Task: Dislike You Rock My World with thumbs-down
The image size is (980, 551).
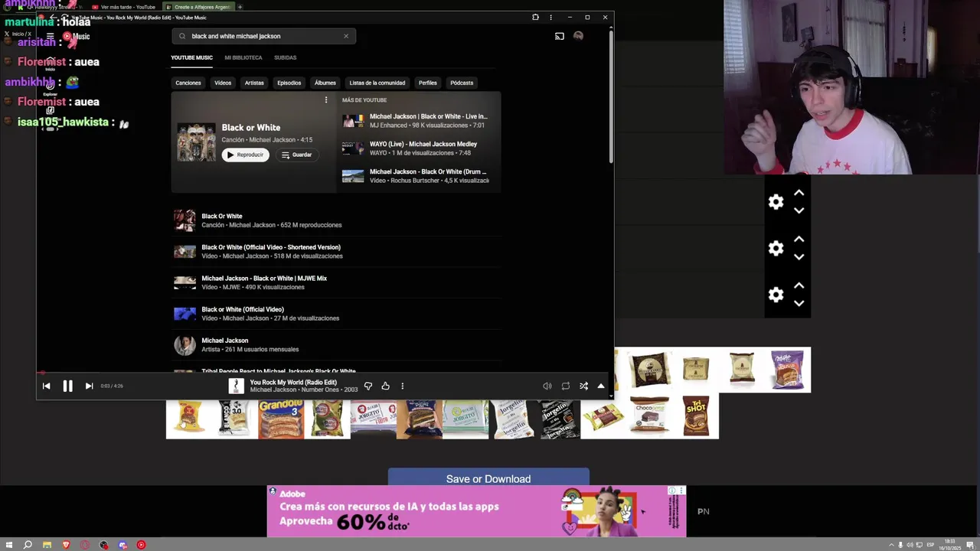Action: (x=368, y=386)
